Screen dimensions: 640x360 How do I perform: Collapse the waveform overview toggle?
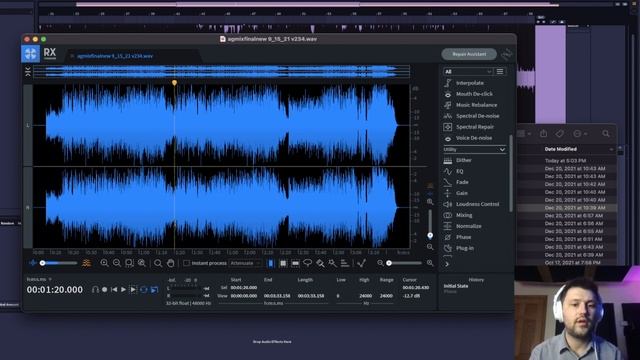(x=28, y=71)
